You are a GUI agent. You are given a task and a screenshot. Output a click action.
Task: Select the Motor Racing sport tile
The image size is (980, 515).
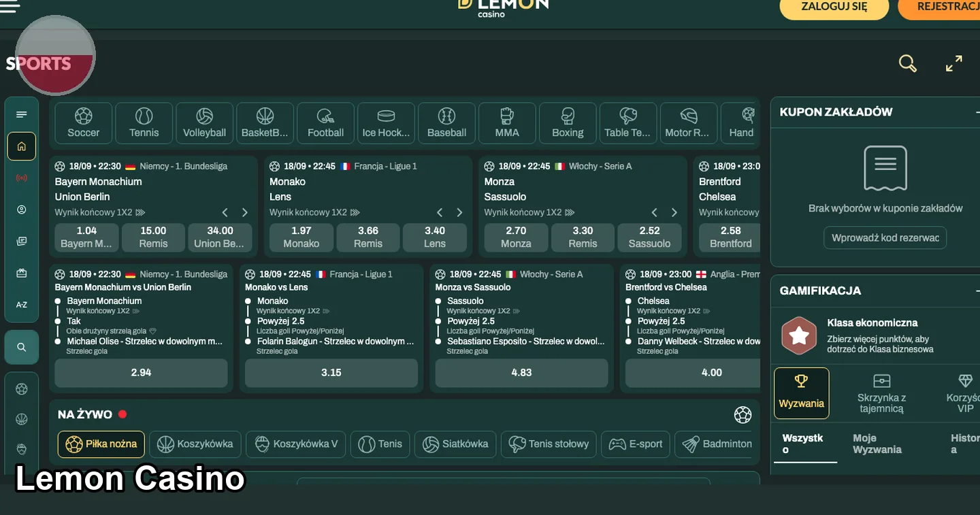(x=689, y=123)
